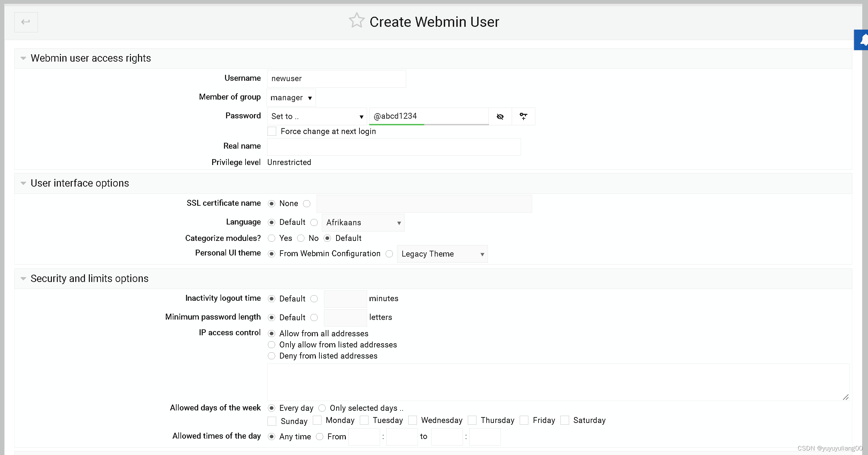Collapse the Security and limits options section
This screenshot has width=868, height=455.
point(23,279)
